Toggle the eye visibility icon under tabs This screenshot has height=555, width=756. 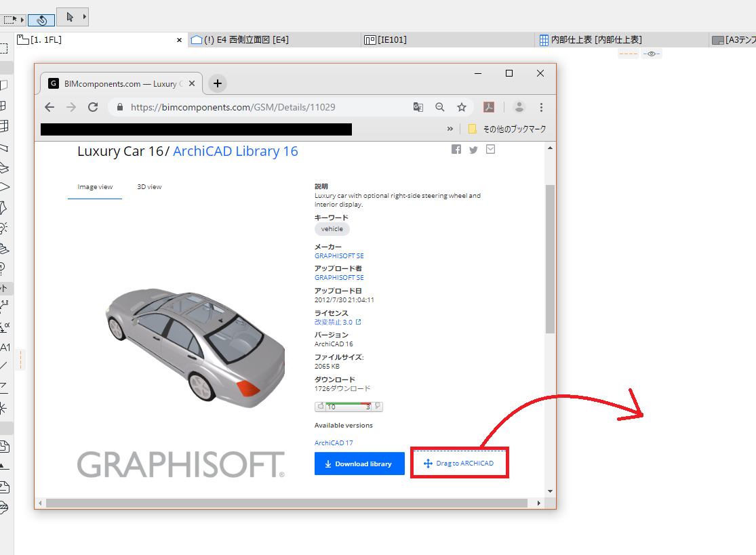pyautogui.click(x=652, y=54)
